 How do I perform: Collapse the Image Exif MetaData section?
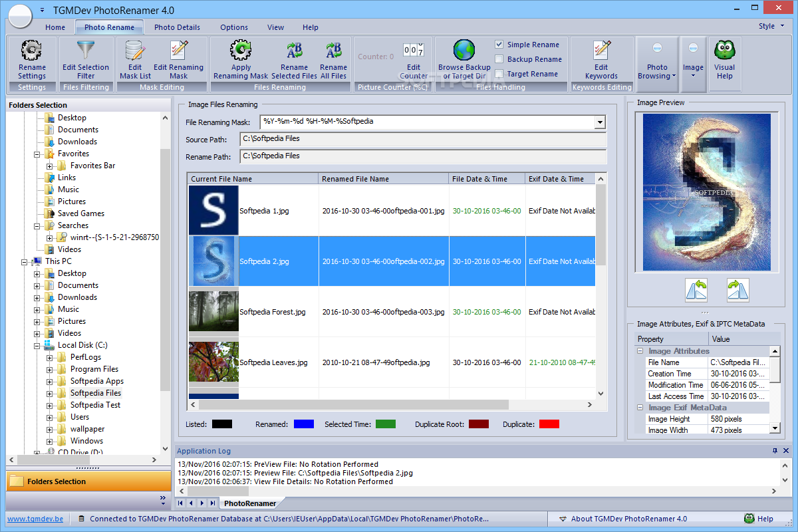tap(640, 408)
